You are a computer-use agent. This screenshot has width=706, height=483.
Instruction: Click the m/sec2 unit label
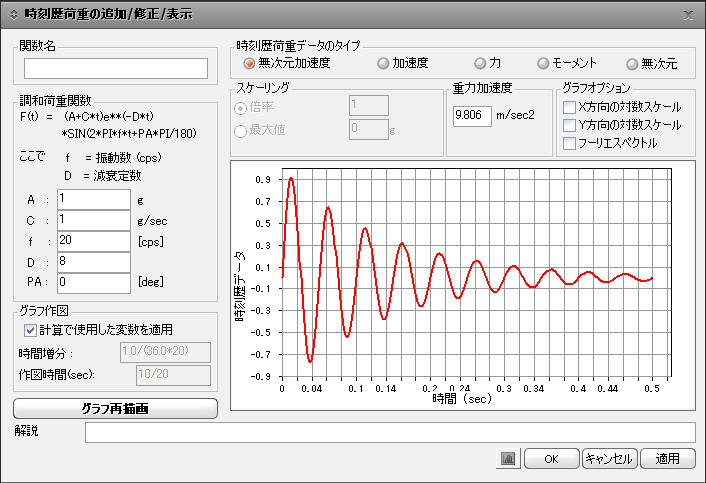click(x=515, y=115)
